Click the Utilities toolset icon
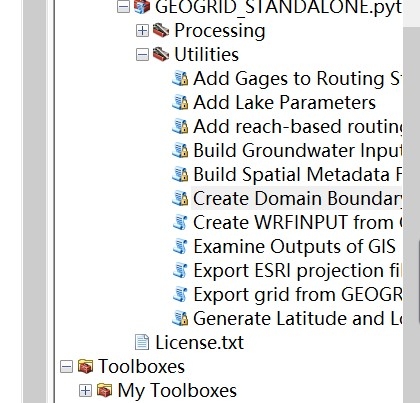Viewport: 420px width, 403px height. 161,54
